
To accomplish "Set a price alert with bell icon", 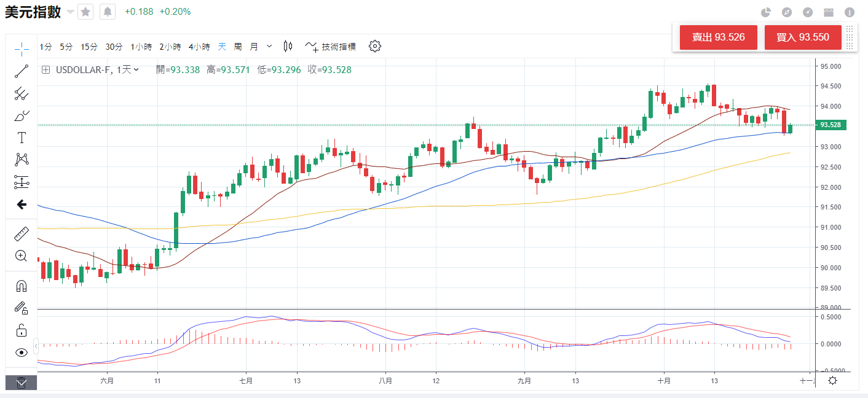I will (x=108, y=12).
